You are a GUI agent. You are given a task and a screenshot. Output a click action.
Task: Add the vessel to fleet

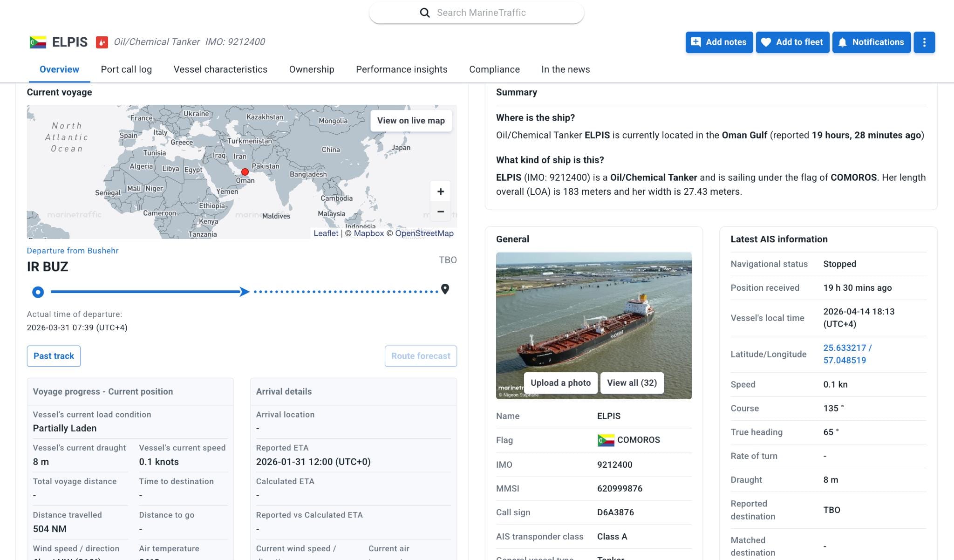pos(792,42)
